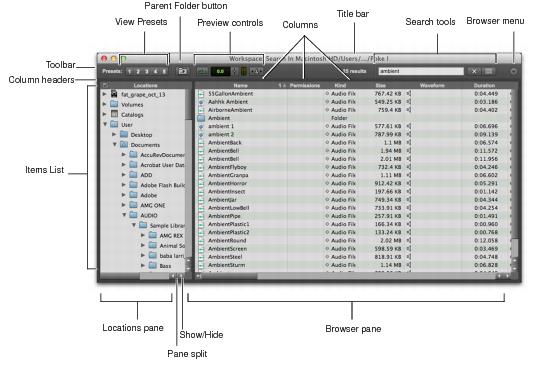Viewport: 533px width, 367px height.
Task: Click the Ambient folder icon in browser
Action: (201, 118)
